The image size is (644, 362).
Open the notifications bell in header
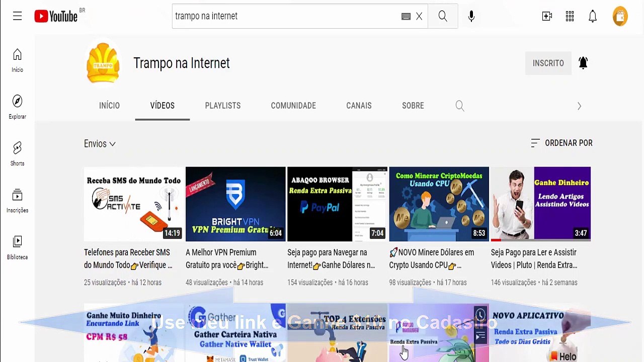tap(593, 16)
